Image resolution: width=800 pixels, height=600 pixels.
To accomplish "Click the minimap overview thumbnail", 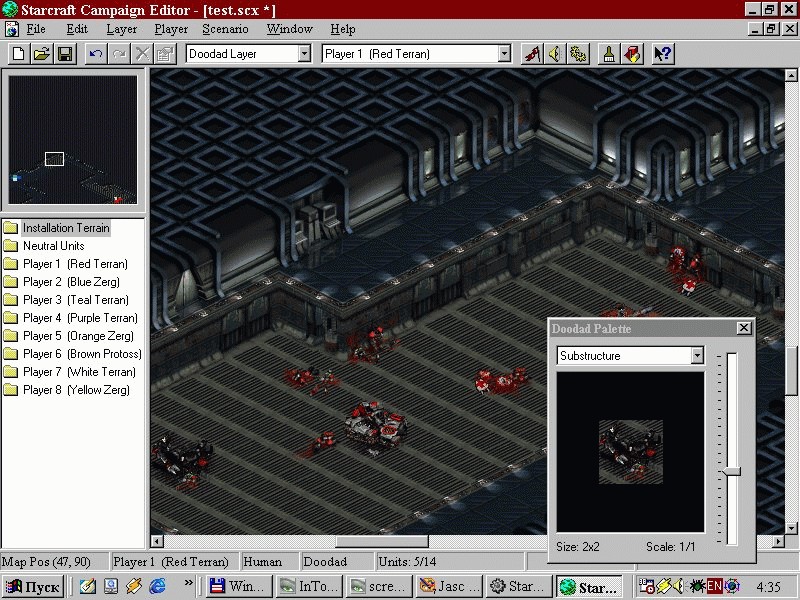I will pos(73,140).
